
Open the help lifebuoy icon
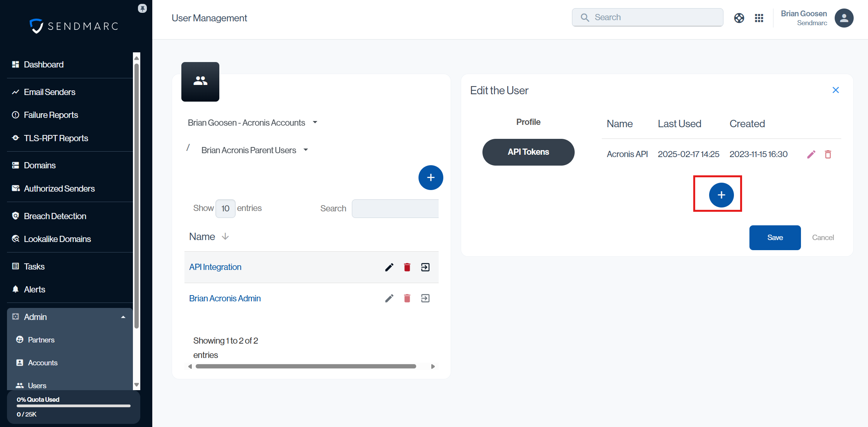(739, 18)
